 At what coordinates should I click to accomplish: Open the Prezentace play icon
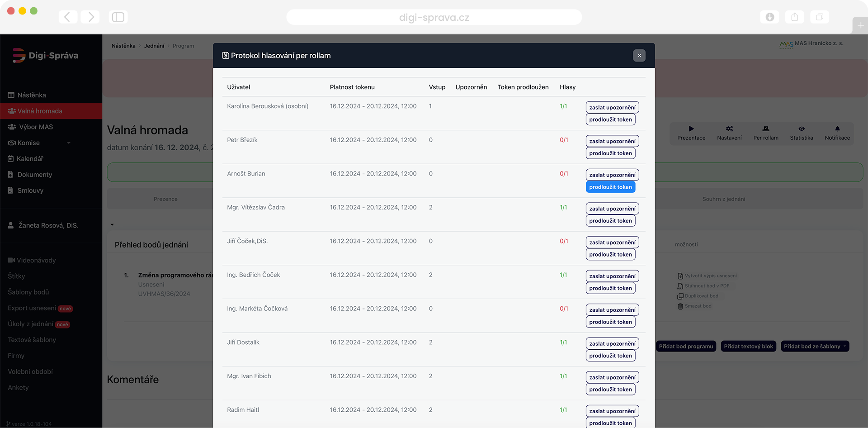(x=691, y=129)
